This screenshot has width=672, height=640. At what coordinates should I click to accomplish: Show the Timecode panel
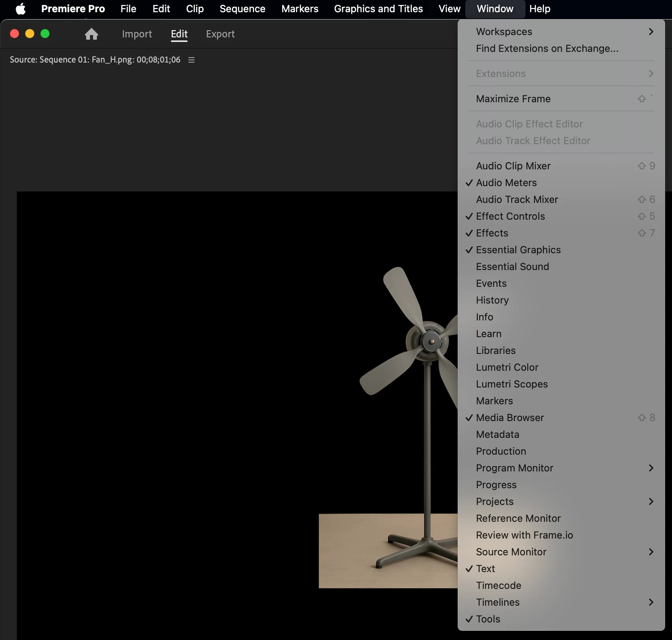click(x=561, y=585)
